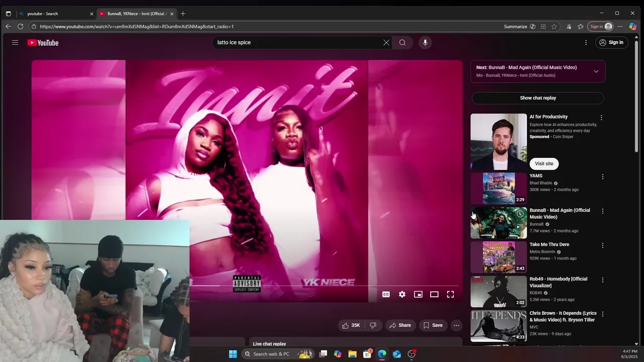The width and height of the screenshot is (644, 362).
Task: Start voice search with microphone icon
Action: click(x=425, y=43)
